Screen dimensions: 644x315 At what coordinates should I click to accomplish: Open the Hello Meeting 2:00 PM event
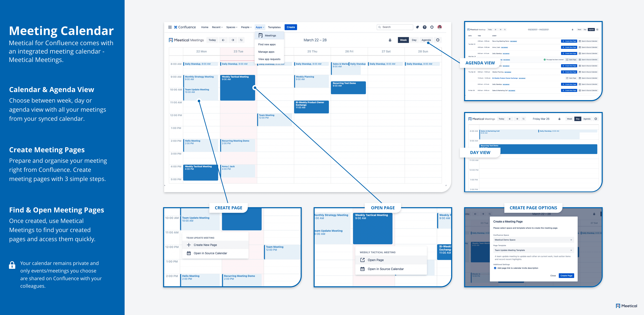point(201,145)
